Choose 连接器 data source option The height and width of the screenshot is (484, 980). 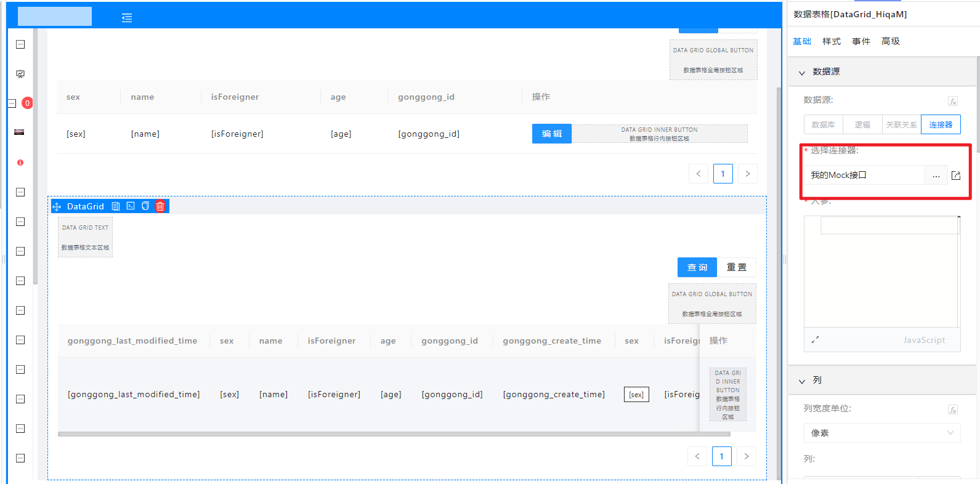(x=941, y=124)
